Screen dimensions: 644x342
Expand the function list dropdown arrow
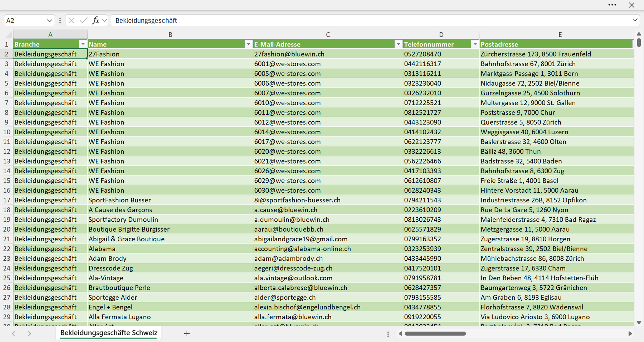[x=104, y=20]
